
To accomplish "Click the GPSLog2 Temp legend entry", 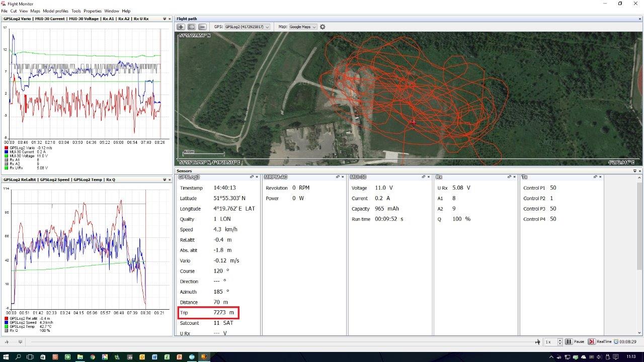I will tap(29, 326).
